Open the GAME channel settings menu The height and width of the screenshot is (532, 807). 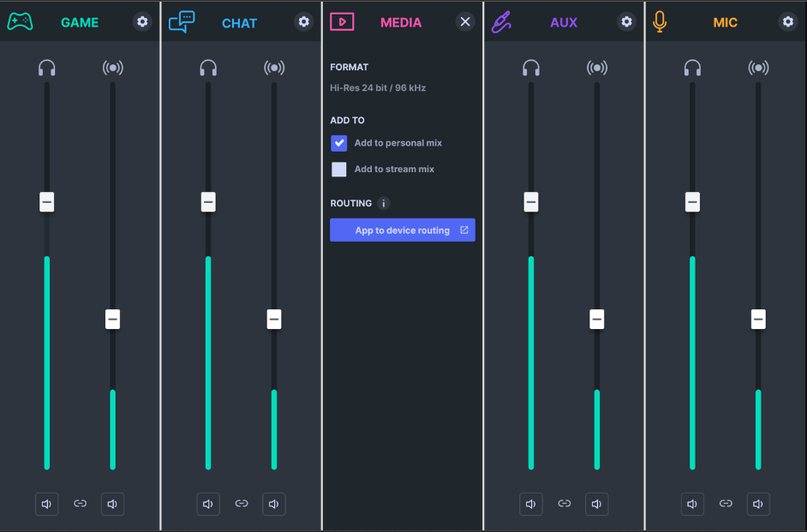(x=141, y=22)
